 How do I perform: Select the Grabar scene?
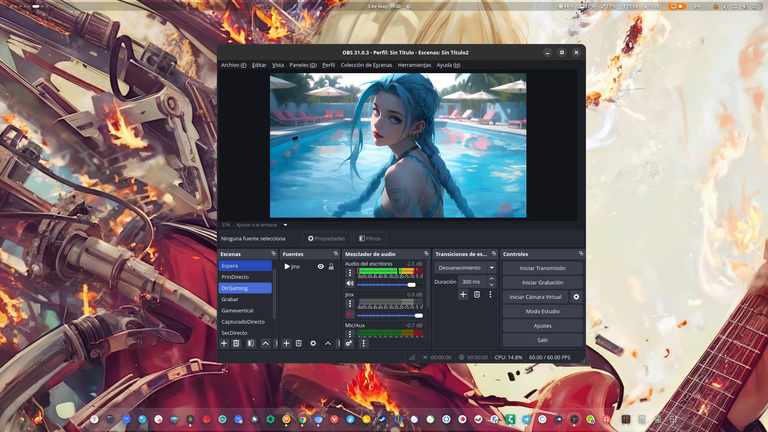(x=245, y=299)
